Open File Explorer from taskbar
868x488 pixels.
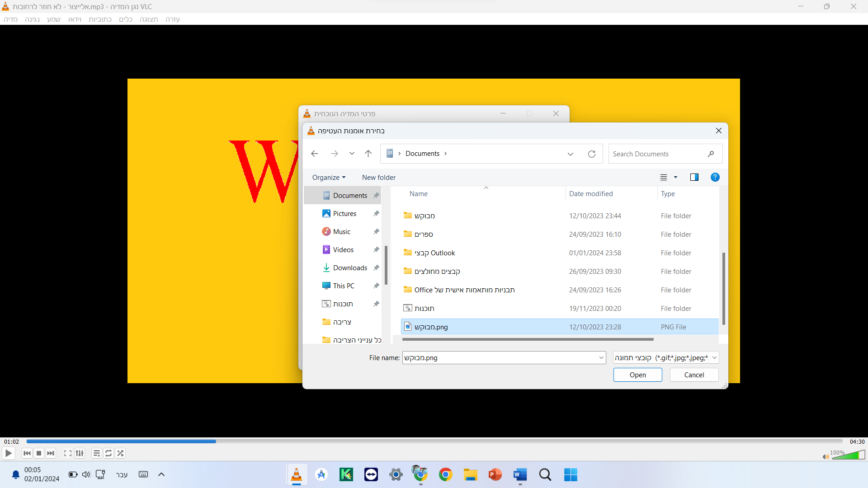click(x=470, y=474)
